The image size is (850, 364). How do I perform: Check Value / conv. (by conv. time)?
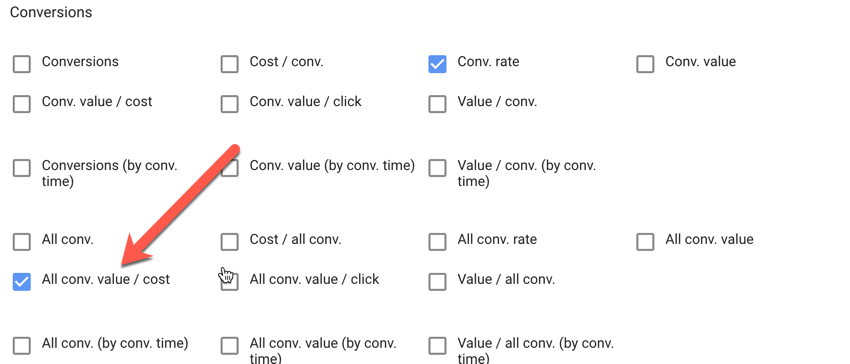pyautogui.click(x=437, y=168)
